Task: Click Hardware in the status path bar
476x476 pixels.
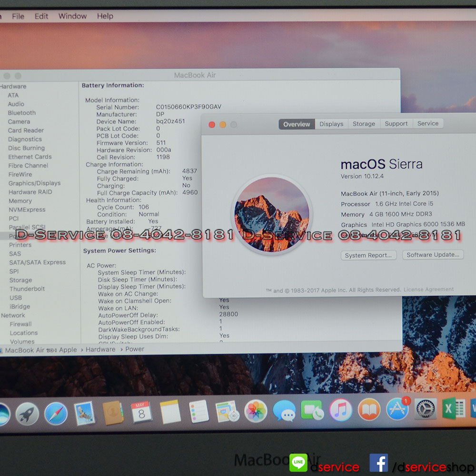Action: tap(100, 349)
